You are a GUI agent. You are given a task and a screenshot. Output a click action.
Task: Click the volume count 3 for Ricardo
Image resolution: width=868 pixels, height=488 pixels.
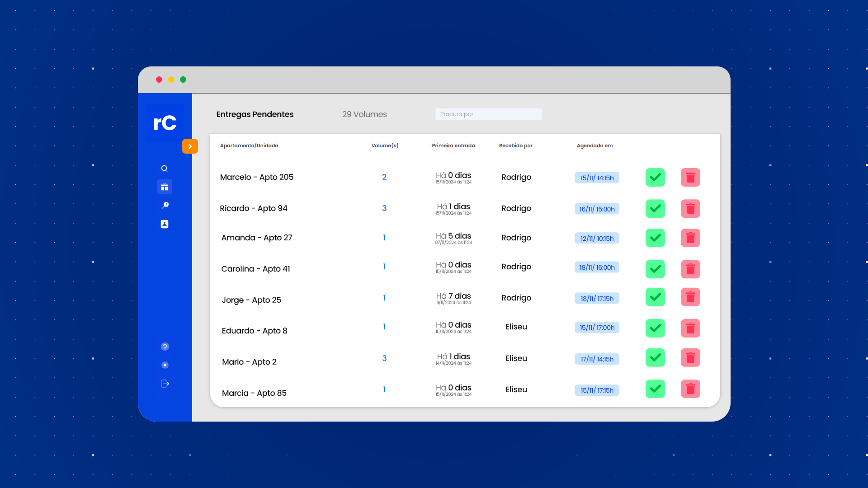[384, 208]
